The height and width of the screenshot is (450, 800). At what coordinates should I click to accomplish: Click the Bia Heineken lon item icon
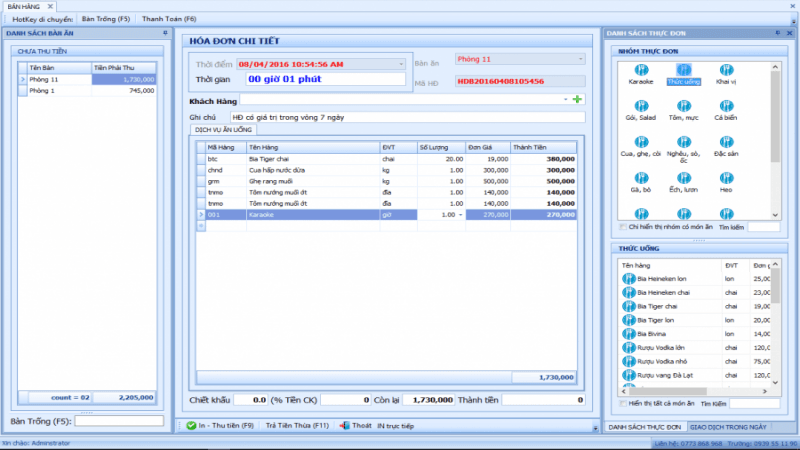(629, 279)
